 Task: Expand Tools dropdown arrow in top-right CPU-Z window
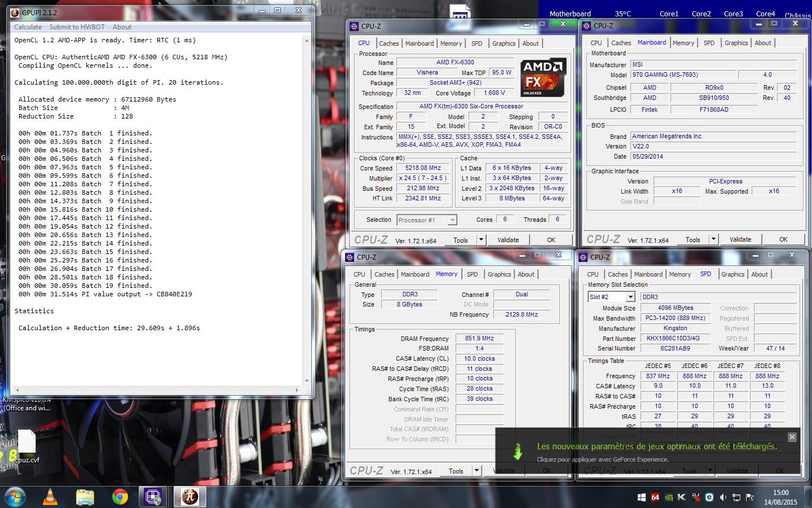713,239
